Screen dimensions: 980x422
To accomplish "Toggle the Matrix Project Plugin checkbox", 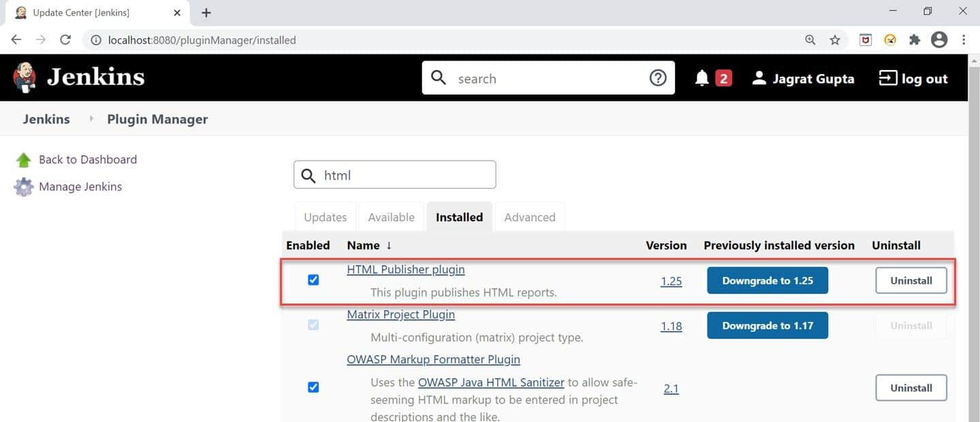I will click(313, 325).
